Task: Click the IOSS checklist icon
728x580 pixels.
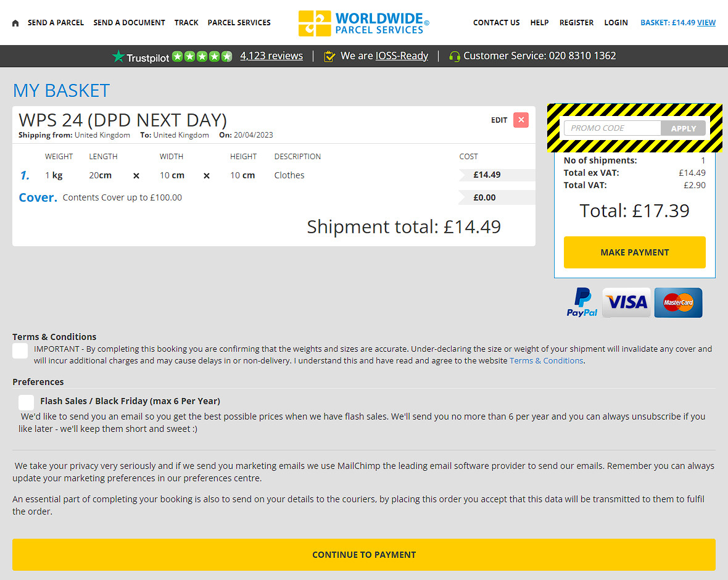Action: coord(329,56)
